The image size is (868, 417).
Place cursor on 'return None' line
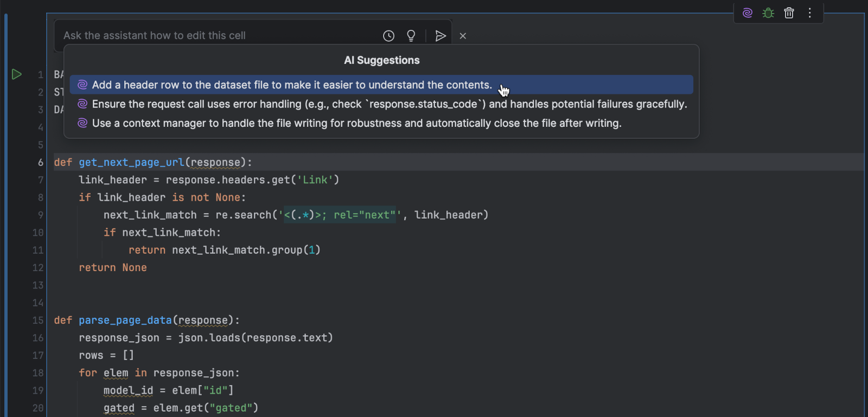(113, 268)
